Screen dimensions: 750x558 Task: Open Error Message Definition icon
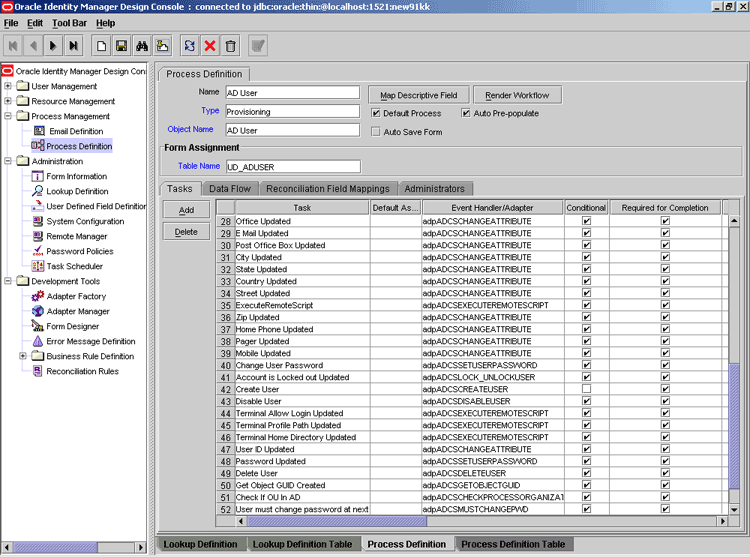point(37,341)
